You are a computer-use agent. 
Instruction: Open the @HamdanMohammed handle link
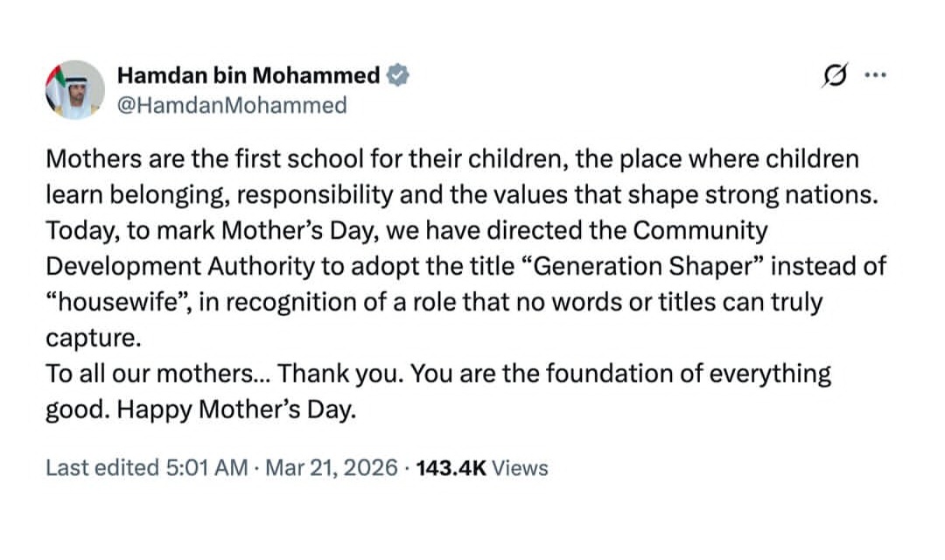point(231,106)
